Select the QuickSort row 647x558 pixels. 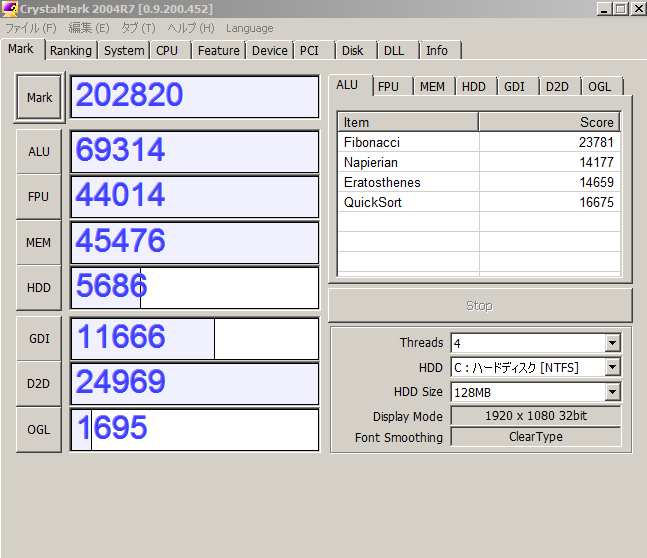coord(479,202)
